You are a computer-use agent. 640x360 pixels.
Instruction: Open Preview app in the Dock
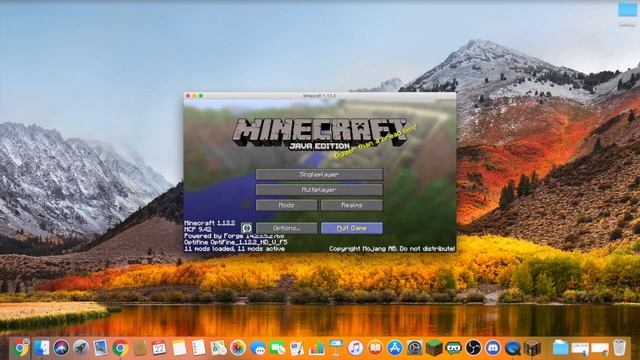point(100,348)
